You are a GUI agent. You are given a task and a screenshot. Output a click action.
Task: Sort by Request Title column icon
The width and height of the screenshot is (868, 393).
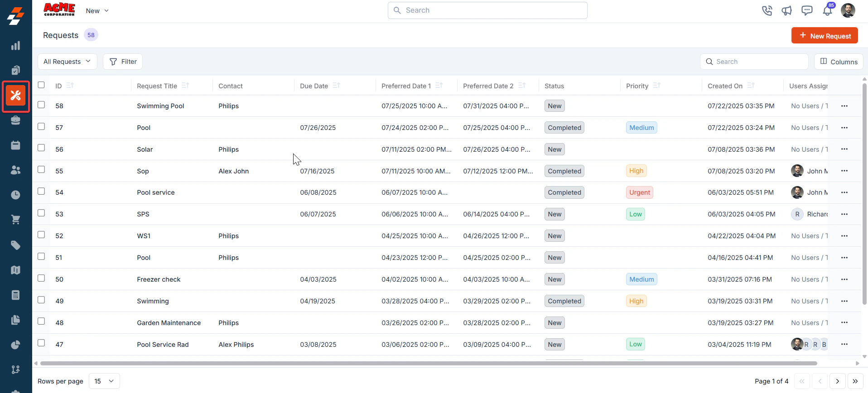(x=185, y=85)
